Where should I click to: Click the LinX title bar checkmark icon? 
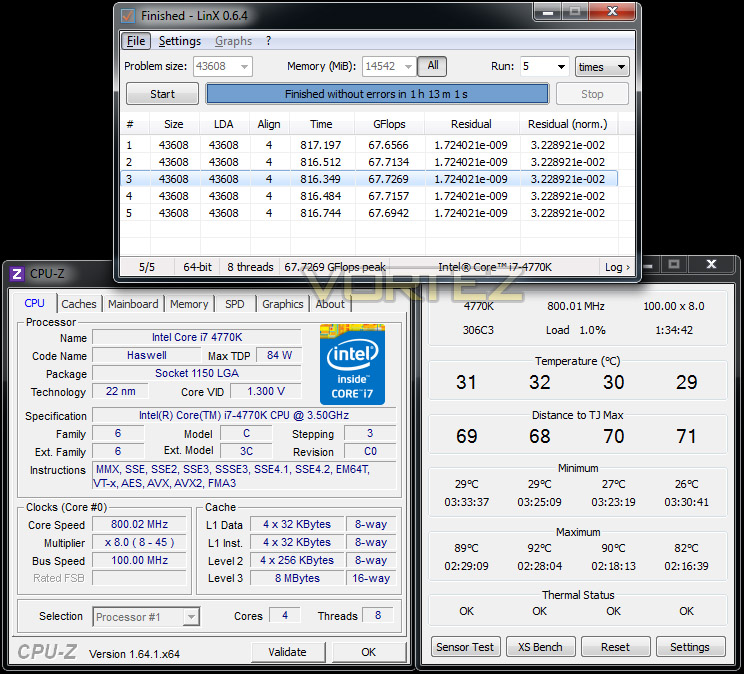[128, 16]
